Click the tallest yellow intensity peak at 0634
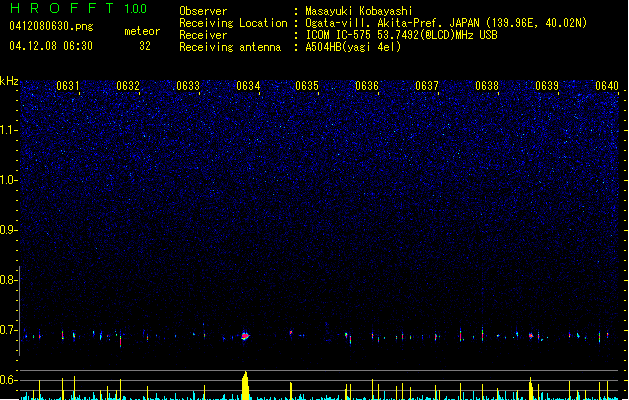The height and width of the screenshot is (400, 629). pos(246,386)
